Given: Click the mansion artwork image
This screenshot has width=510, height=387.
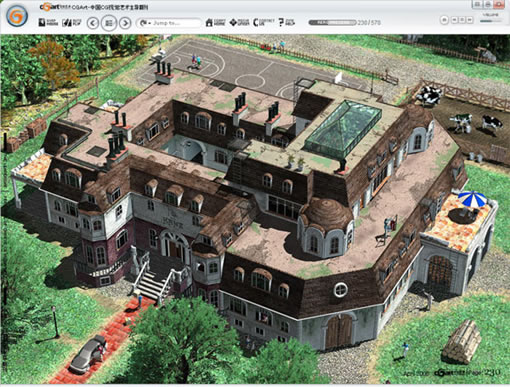Looking at the screenshot, I should click(x=255, y=209).
